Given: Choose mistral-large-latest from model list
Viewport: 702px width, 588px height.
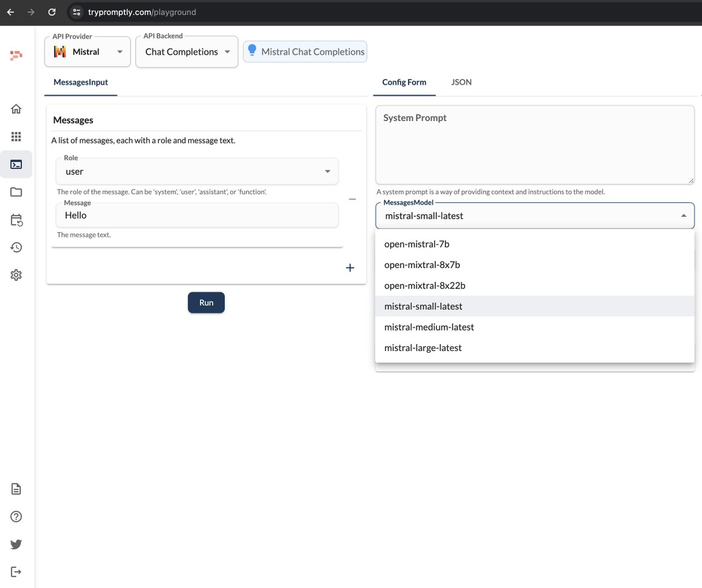Looking at the screenshot, I should click(x=535, y=348).
